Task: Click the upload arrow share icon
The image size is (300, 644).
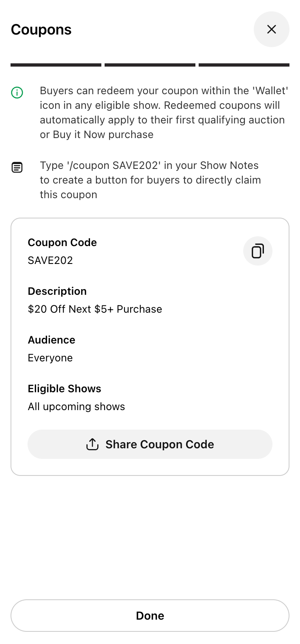Action: pos(92,444)
